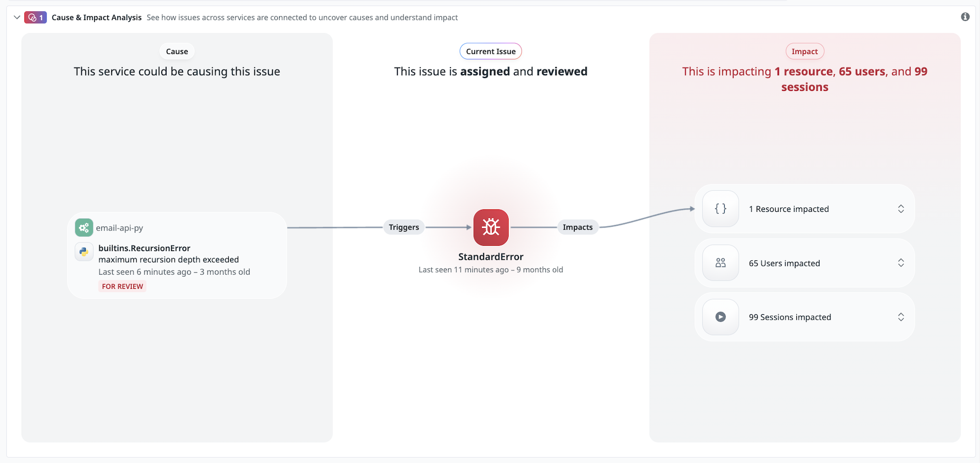The image size is (980, 463).
Task: Collapse the Cause & Impact Analysis section
Action: click(17, 18)
